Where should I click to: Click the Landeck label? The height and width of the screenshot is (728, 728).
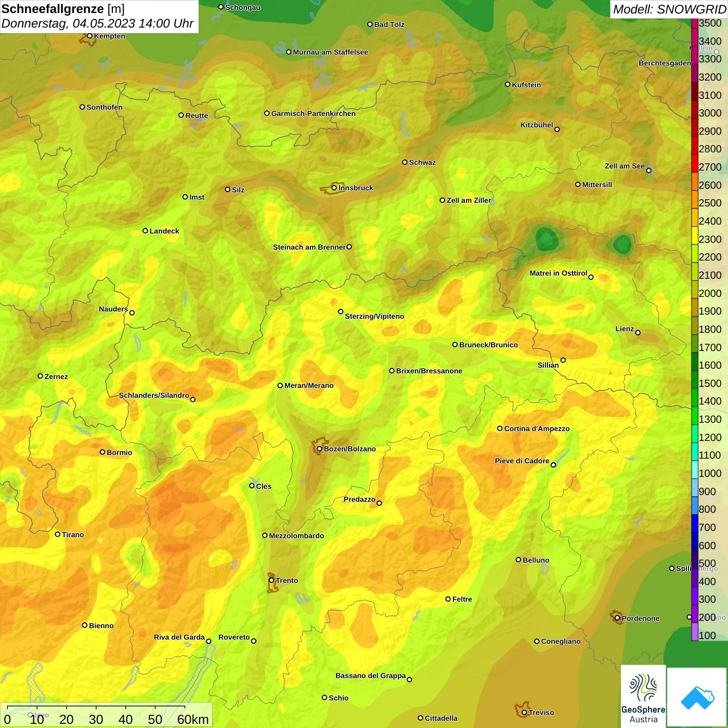pos(164,231)
